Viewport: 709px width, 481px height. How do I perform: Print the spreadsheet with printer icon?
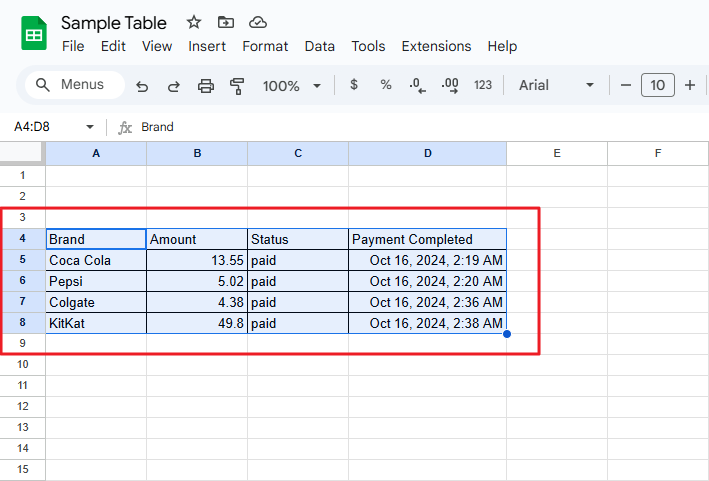pos(206,85)
